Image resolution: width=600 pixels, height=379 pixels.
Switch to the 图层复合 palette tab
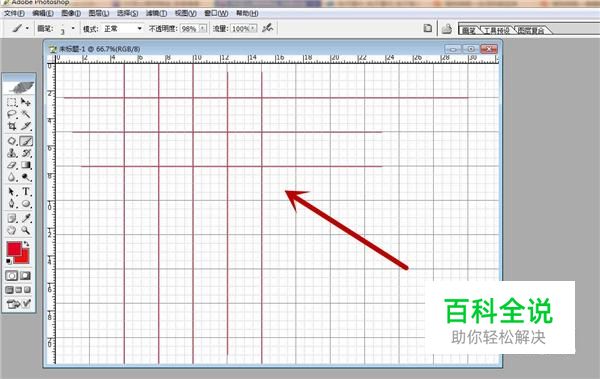pyautogui.click(x=531, y=31)
